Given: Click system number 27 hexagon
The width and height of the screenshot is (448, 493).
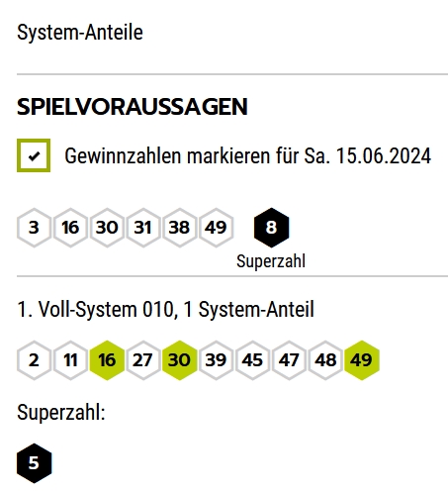Looking at the screenshot, I should (143, 360).
